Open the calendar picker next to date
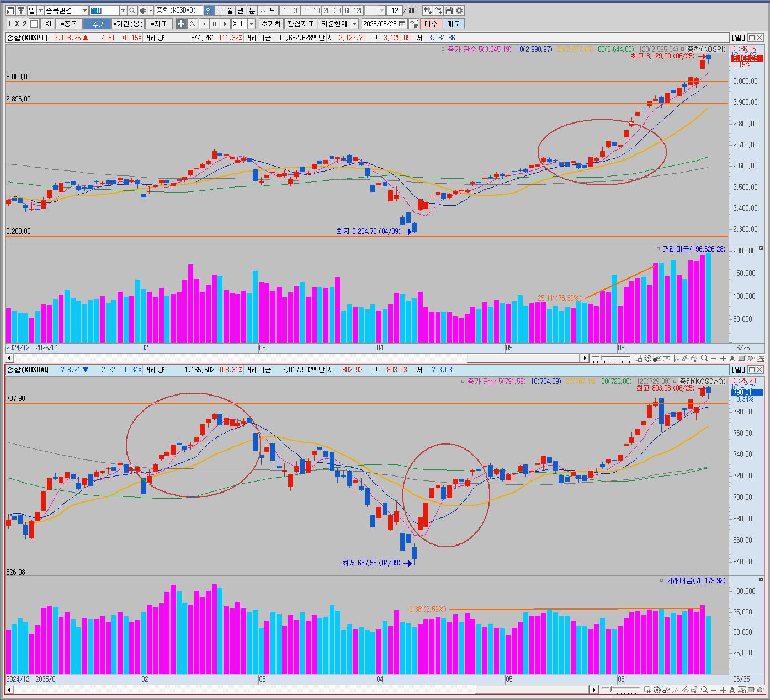 pyautogui.click(x=402, y=24)
